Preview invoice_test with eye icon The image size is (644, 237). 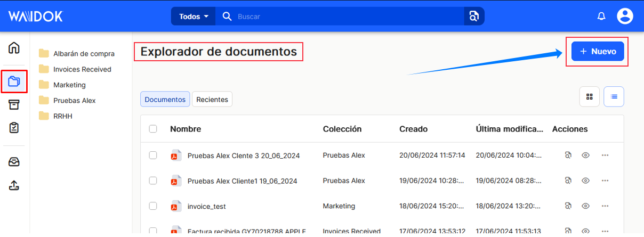point(585,206)
